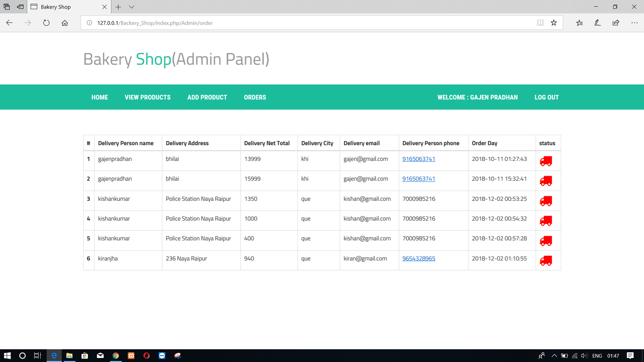
Task: Click the delivery truck status icon for order 1
Action: pos(545,161)
